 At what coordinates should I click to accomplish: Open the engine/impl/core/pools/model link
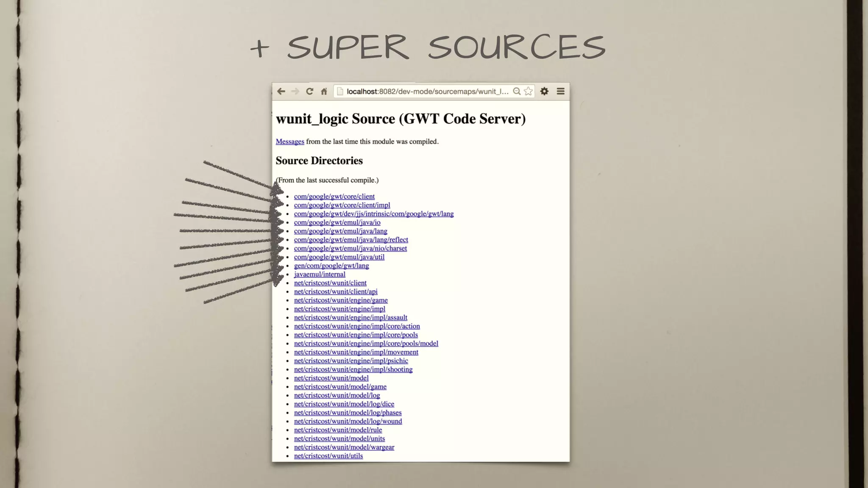366,344
